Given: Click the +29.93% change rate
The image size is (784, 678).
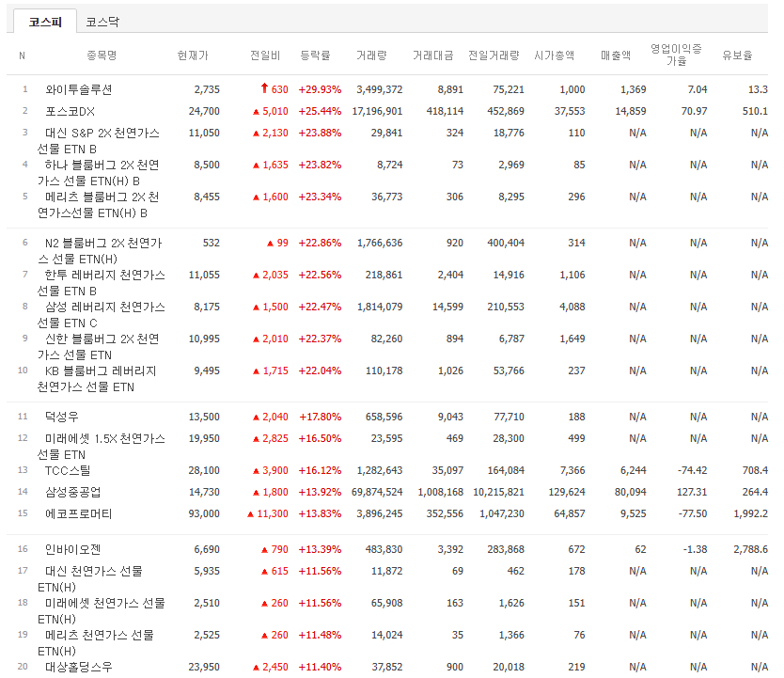Looking at the screenshot, I should (320, 89).
